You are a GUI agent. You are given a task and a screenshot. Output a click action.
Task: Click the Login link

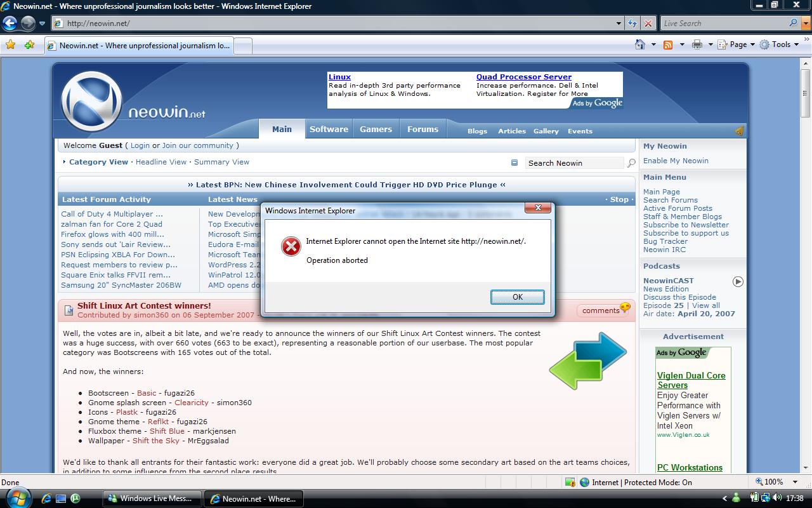(140, 145)
